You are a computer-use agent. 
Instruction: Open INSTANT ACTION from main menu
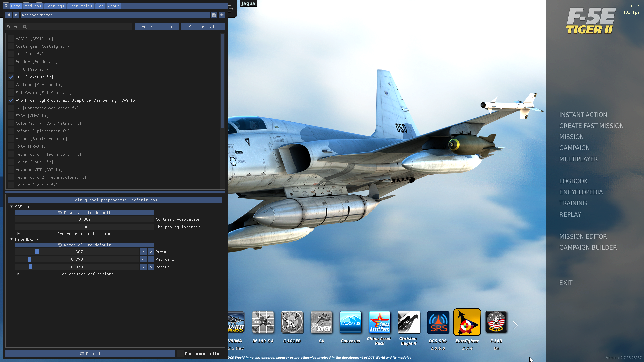(583, 115)
